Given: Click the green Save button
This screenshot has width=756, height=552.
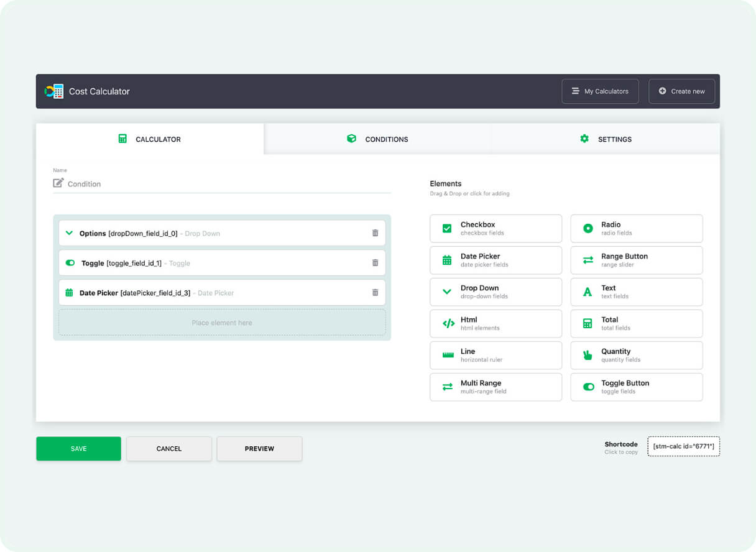Looking at the screenshot, I should pos(78,449).
